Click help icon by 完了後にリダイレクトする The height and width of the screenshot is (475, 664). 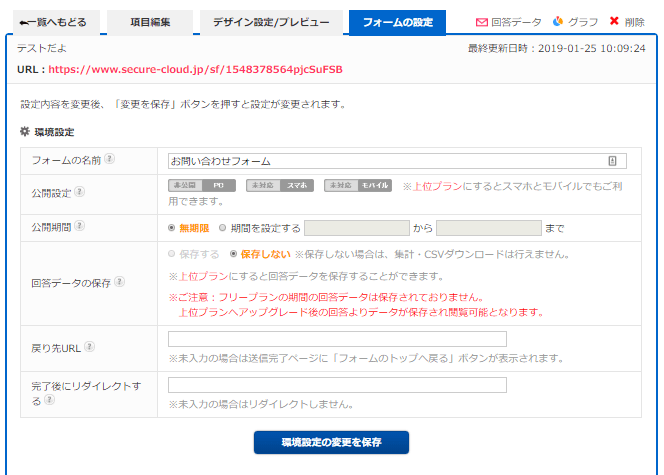(x=50, y=400)
